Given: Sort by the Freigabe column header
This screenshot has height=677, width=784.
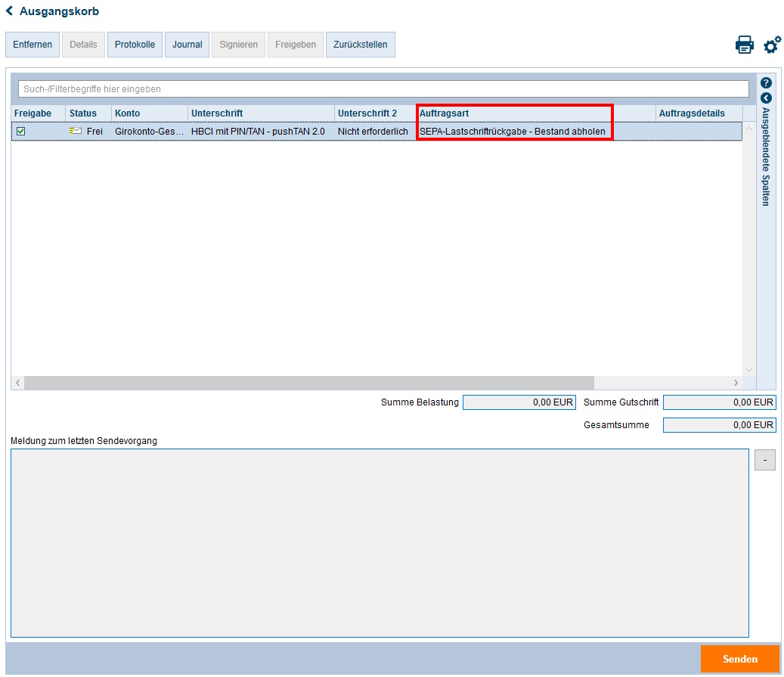Looking at the screenshot, I should [x=38, y=113].
